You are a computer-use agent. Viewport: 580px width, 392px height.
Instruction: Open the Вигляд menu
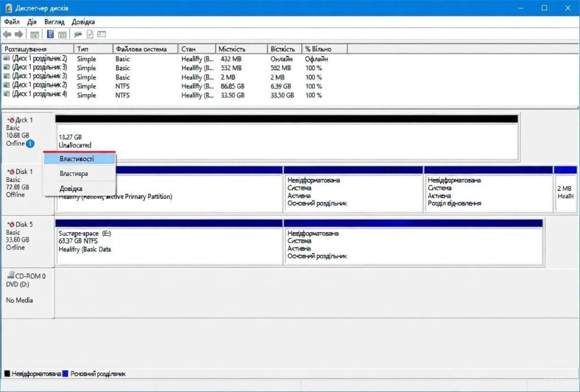54,22
